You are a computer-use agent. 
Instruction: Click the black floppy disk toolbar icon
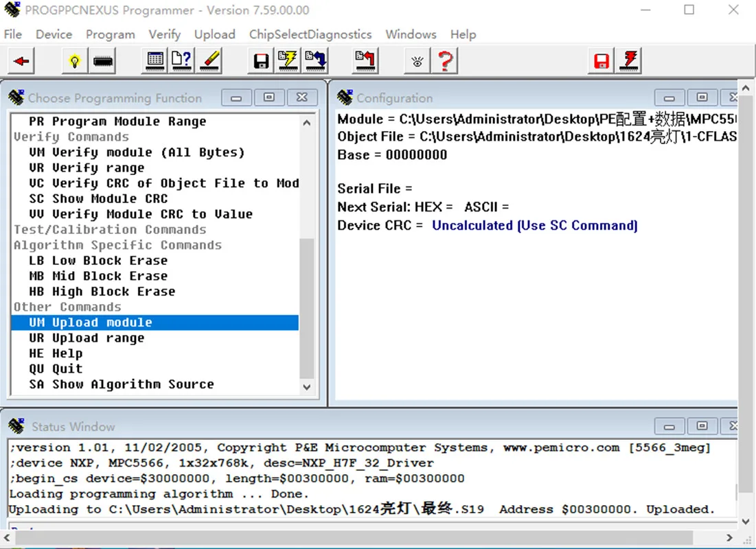[261, 61]
